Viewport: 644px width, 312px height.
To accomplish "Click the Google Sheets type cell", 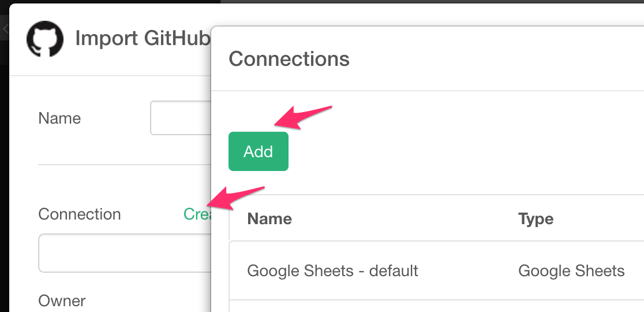I will click(571, 270).
